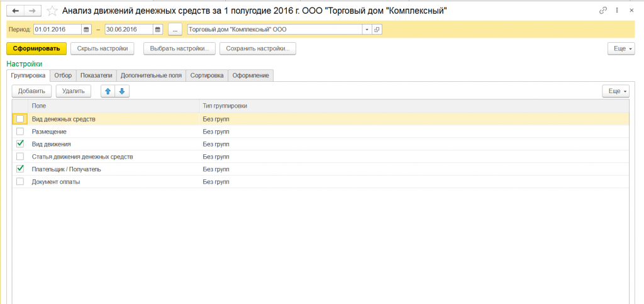Open calendar for the period start date
Image resolution: width=644 pixels, height=304 pixels.
pos(87,30)
